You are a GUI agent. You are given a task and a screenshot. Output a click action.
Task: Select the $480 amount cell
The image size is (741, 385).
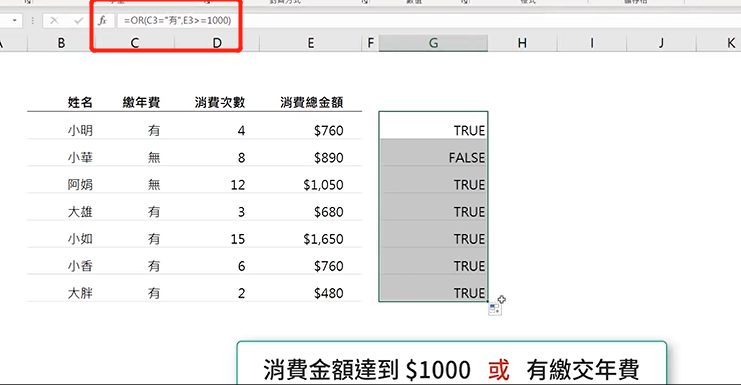click(328, 293)
